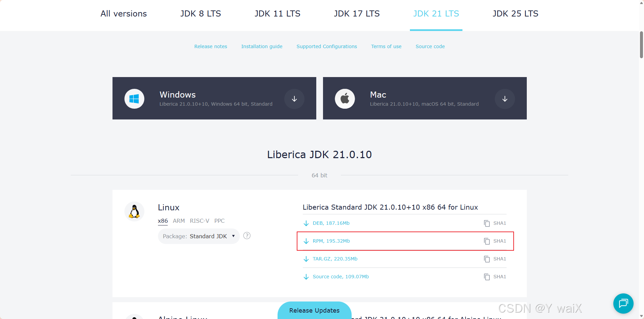Switch to the JDK 8 LTS tab
The image size is (644, 319).
coord(200,14)
